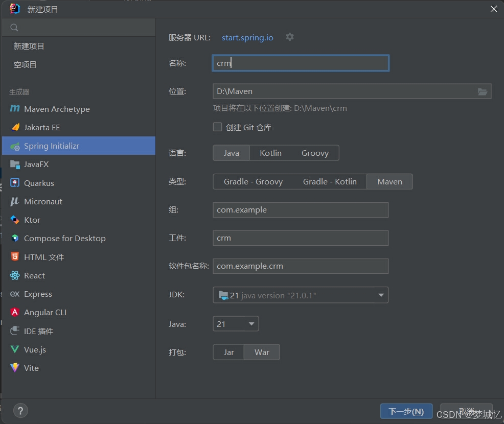Click the 工件 field with crm

[301, 238]
